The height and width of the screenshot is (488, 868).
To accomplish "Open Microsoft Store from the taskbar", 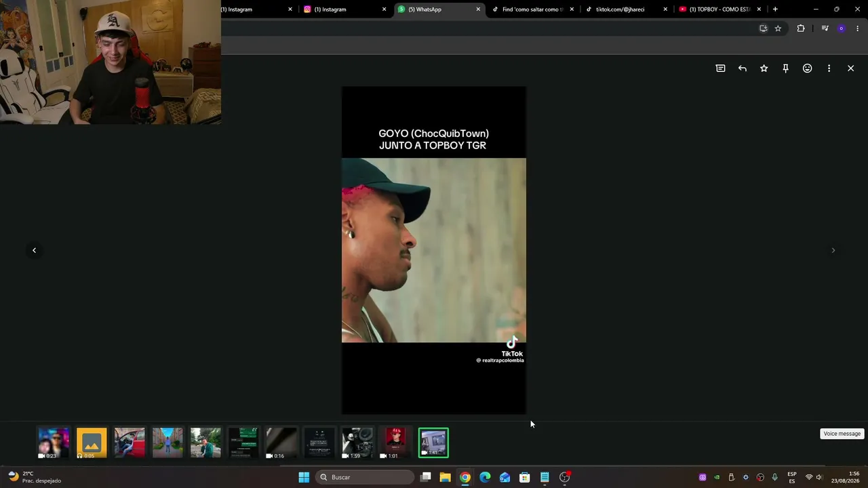I will point(525,477).
